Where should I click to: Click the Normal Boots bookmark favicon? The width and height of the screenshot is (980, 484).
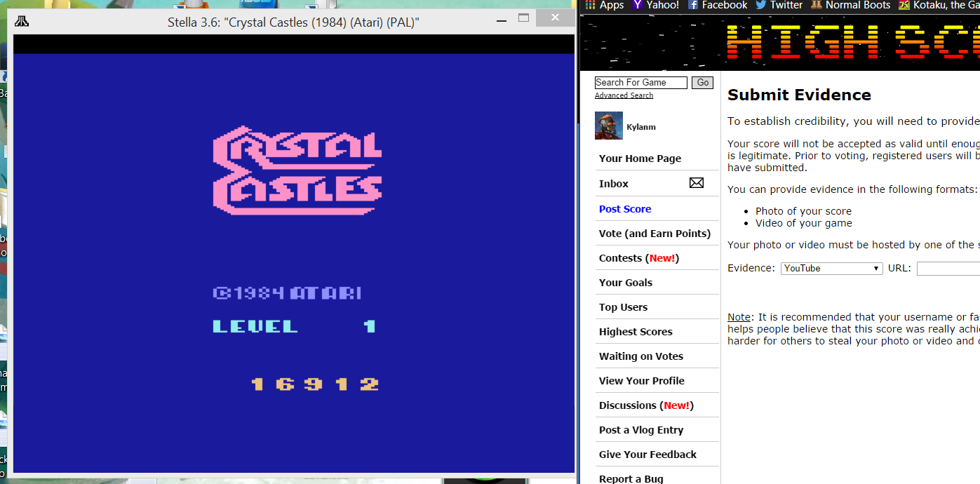(x=817, y=5)
